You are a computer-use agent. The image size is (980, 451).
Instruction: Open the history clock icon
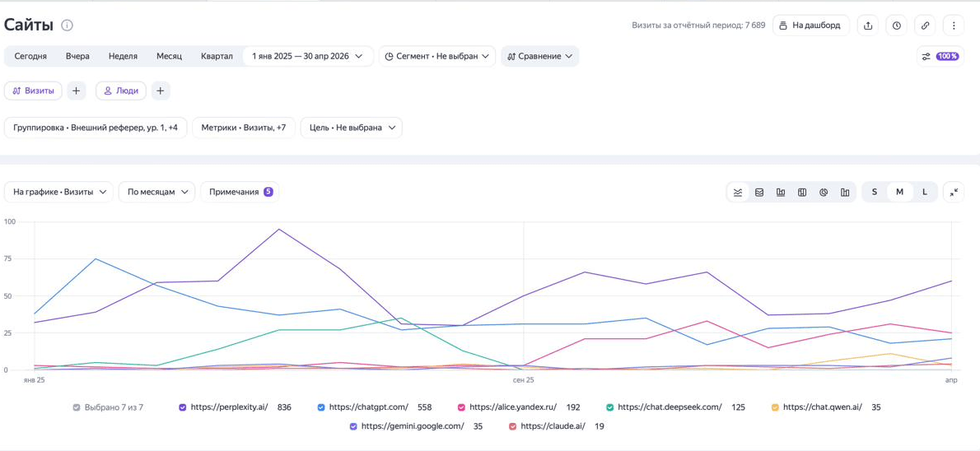tap(897, 26)
